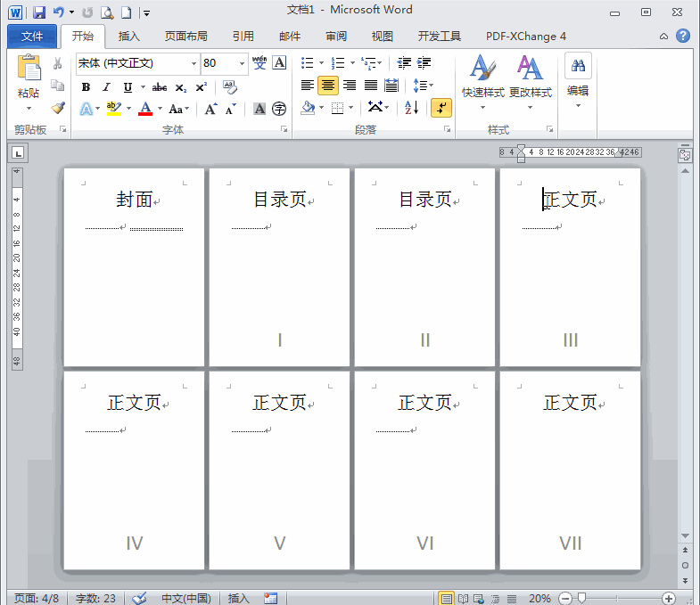The height and width of the screenshot is (605, 700).
Task: Click 中文(中国) language button
Action: click(185, 598)
